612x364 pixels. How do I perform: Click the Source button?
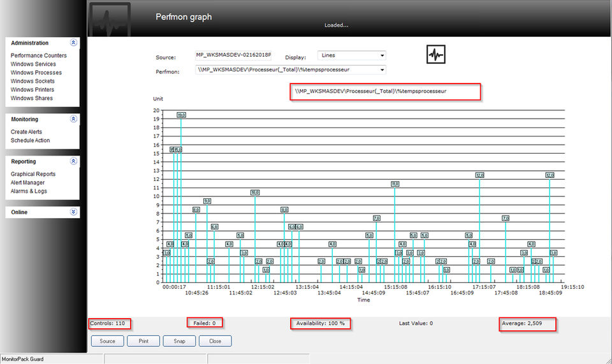pyautogui.click(x=107, y=341)
